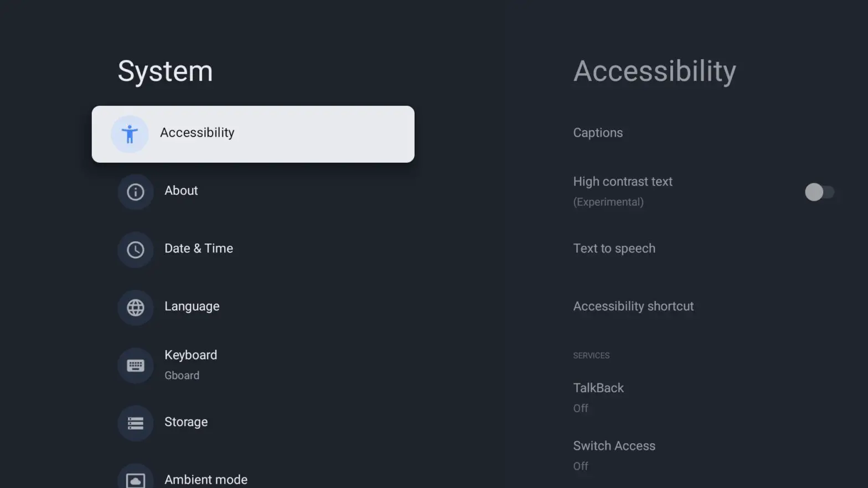Click the Keyboard icon next to Gboard
868x488 pixels.
(135, 365)
